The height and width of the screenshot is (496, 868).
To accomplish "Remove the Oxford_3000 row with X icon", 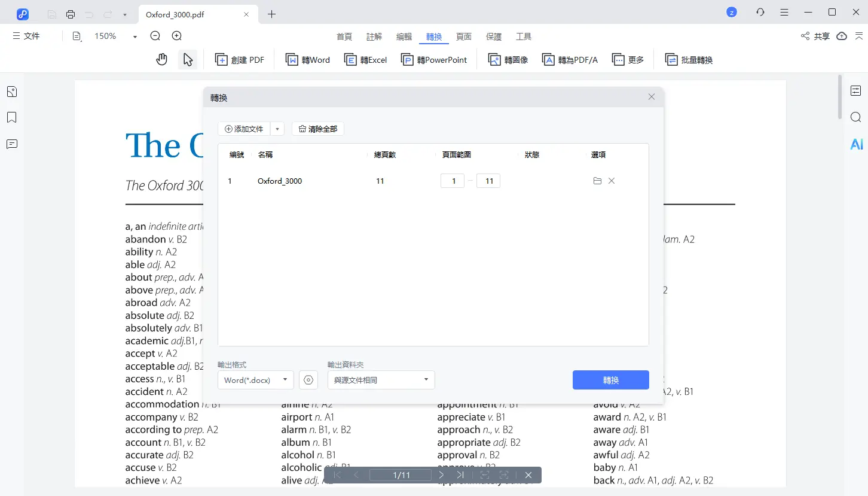I will tap(612, 181).
